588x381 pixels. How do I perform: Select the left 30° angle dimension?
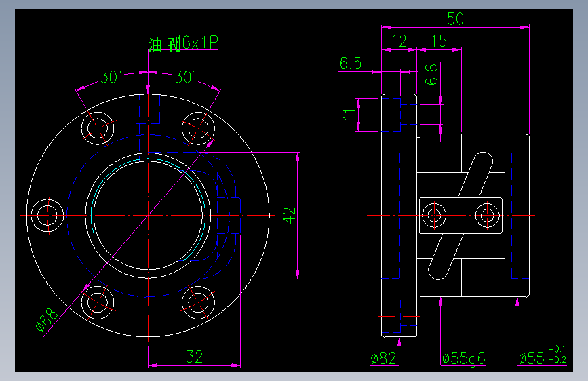click(x=111, y=77)
